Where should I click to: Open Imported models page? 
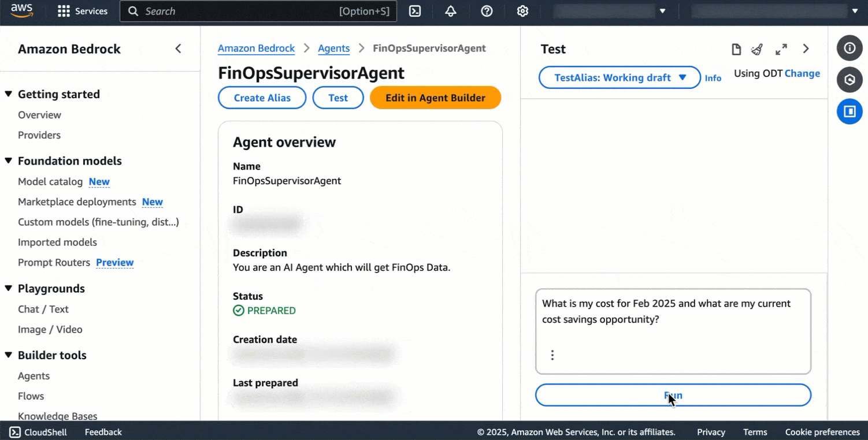tap(57, 243)
